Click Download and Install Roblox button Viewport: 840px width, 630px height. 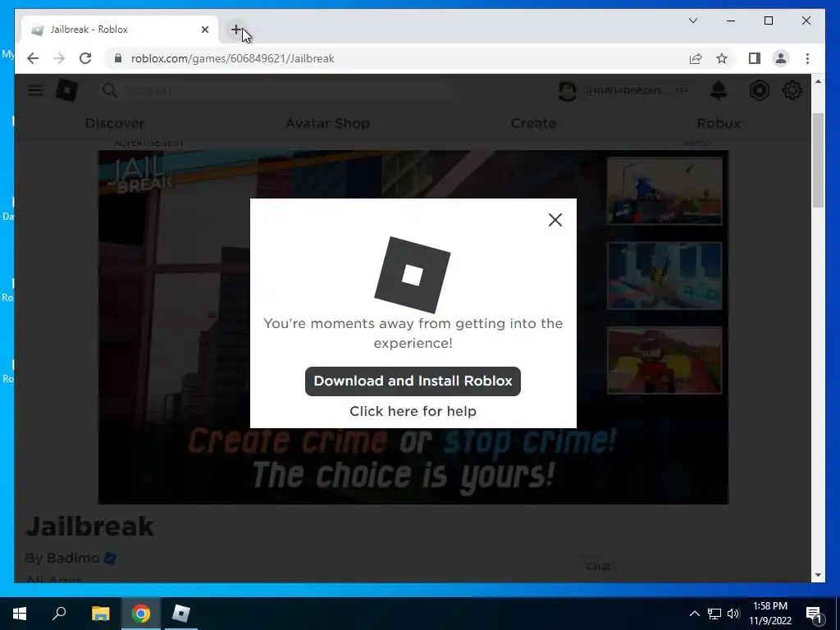413,381
